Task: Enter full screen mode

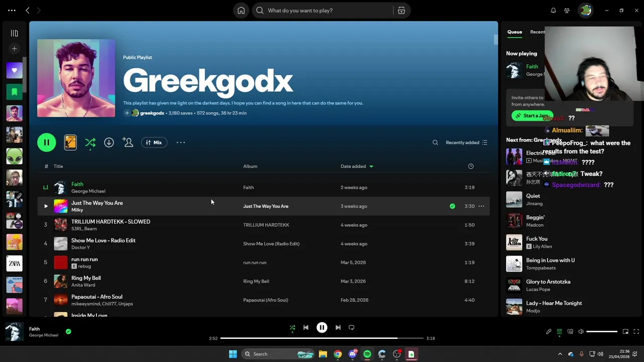Action: click(636, 332)
